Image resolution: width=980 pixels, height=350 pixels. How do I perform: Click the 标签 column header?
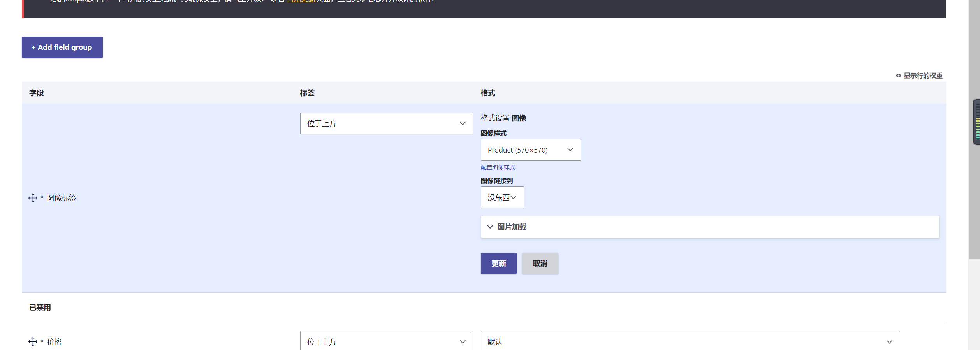pos(307,93)
